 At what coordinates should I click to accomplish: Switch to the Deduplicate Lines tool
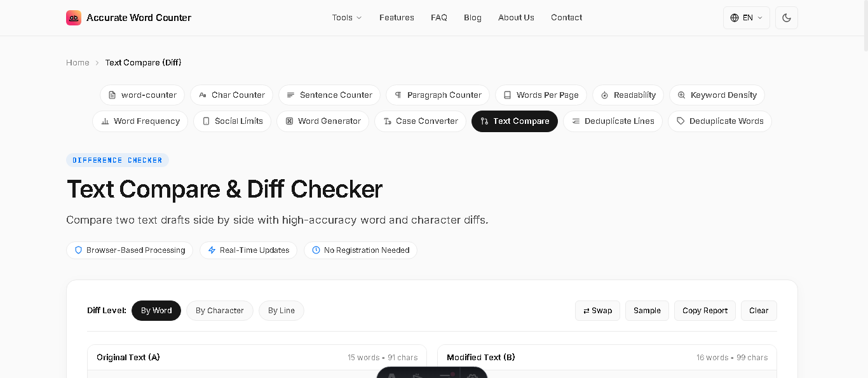613,121
